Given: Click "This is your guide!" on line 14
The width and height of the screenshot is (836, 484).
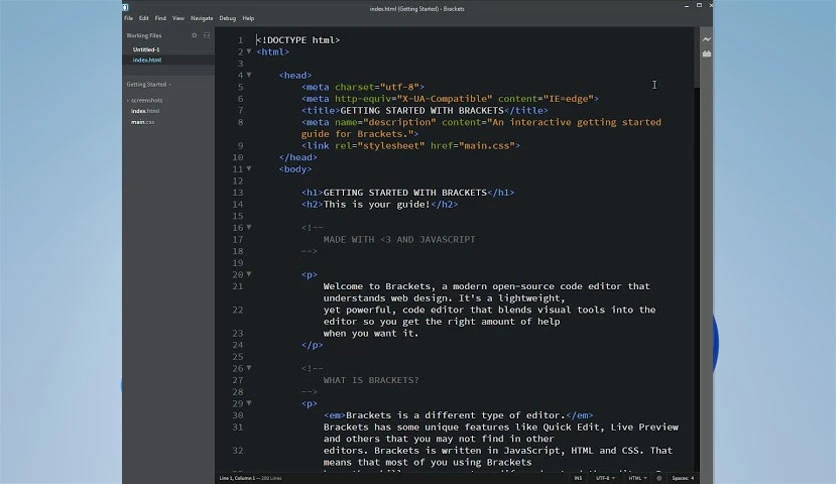Looking at the screenshot, I should click(376, 204).
